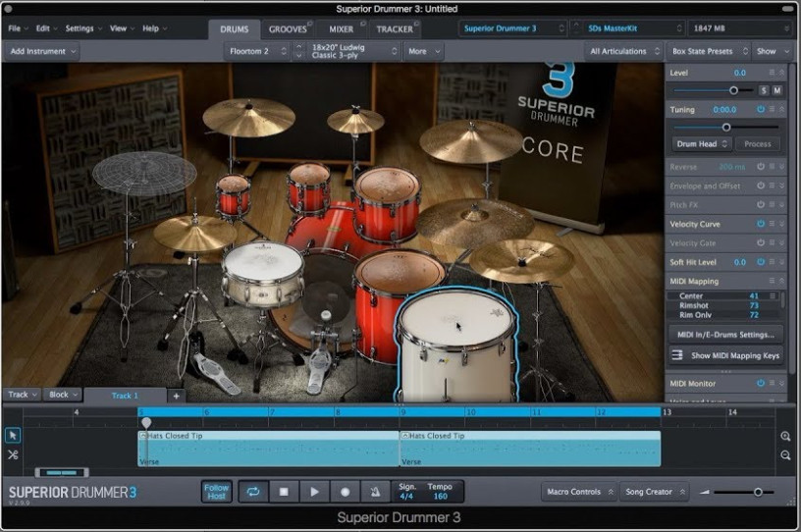801x532 pixels.
Task: Zoom in on the timeline
Action: coord(785,436)
